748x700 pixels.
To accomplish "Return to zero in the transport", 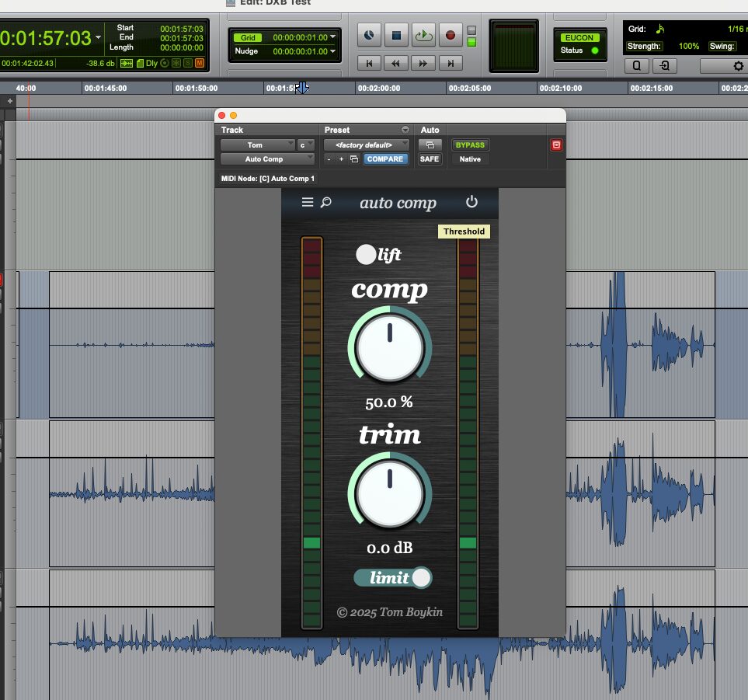I will [369, 63].
